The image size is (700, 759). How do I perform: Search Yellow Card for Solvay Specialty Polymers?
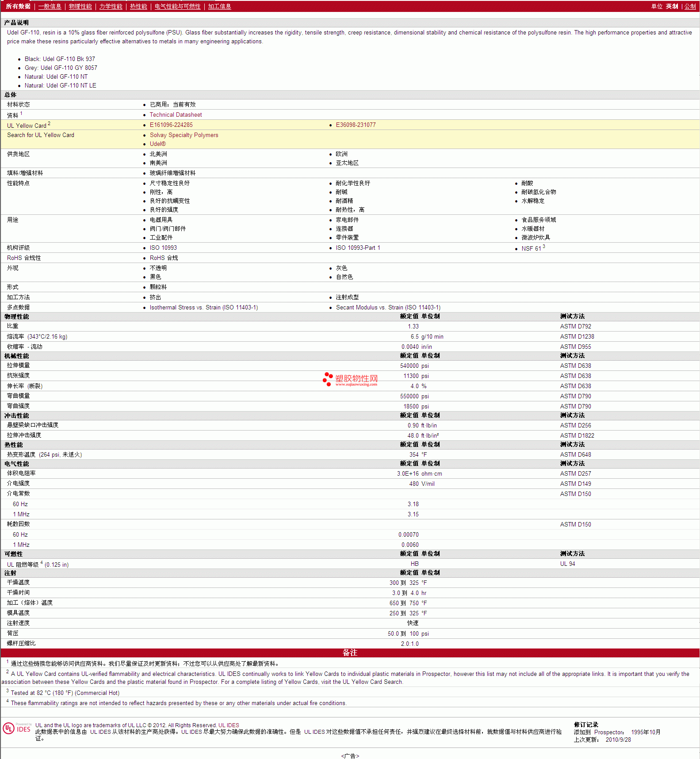point(184,135)
